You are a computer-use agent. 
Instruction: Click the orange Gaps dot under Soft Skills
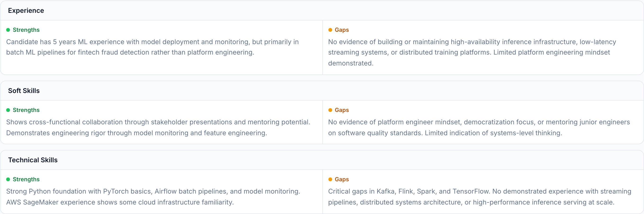tap(330, 110)
